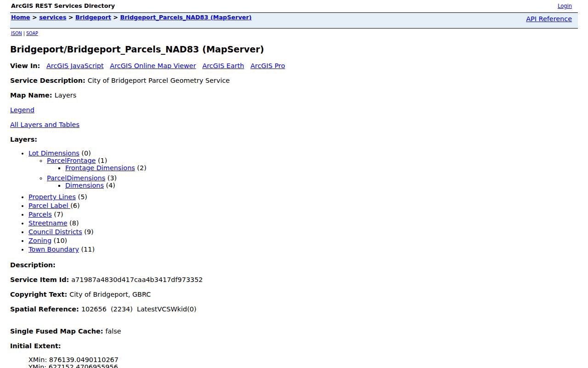This screenshot has height=368, width=588.
Task: Open the Legend link
Action: (x=22, y=110)
